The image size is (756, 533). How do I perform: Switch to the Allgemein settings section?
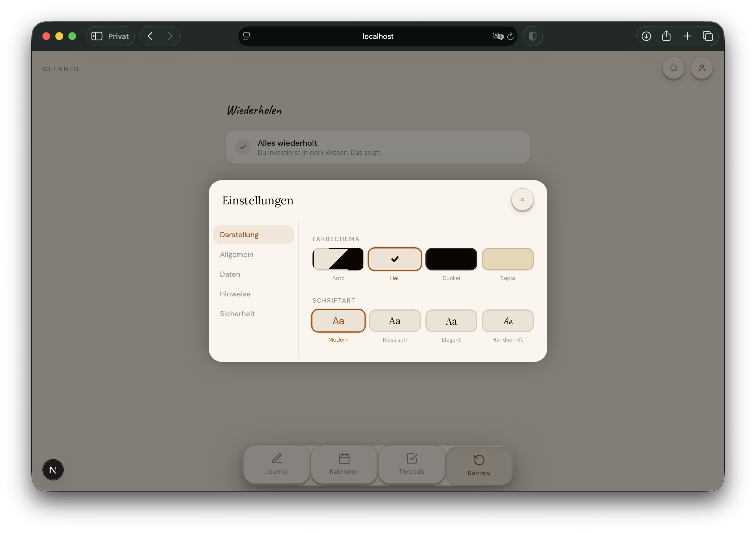point(253,254)
